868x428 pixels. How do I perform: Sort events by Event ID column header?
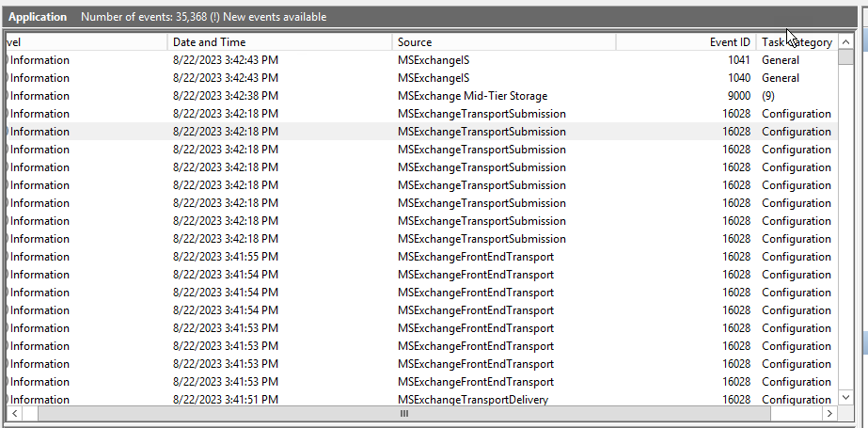686,42
